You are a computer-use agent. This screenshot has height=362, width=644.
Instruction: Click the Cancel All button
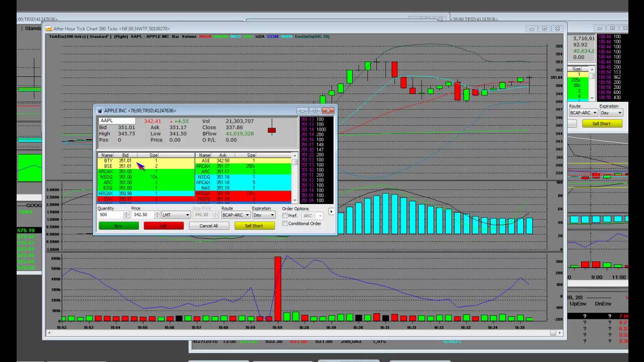(209, 226)
